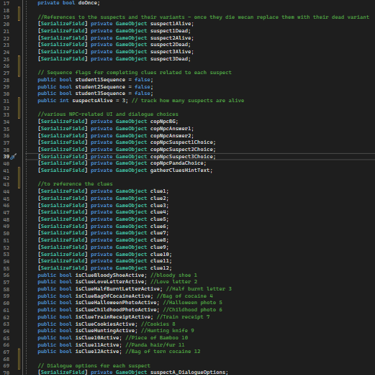The height and width of the screenshot is (375, 375).
Task: Click the clue12 field name on line 55
Action: (160, 268)
